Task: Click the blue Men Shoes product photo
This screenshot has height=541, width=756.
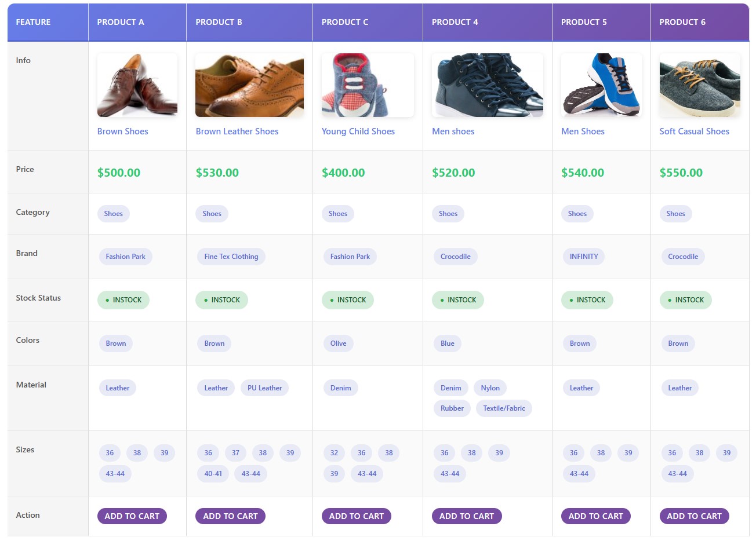Action: coord(601,84)
